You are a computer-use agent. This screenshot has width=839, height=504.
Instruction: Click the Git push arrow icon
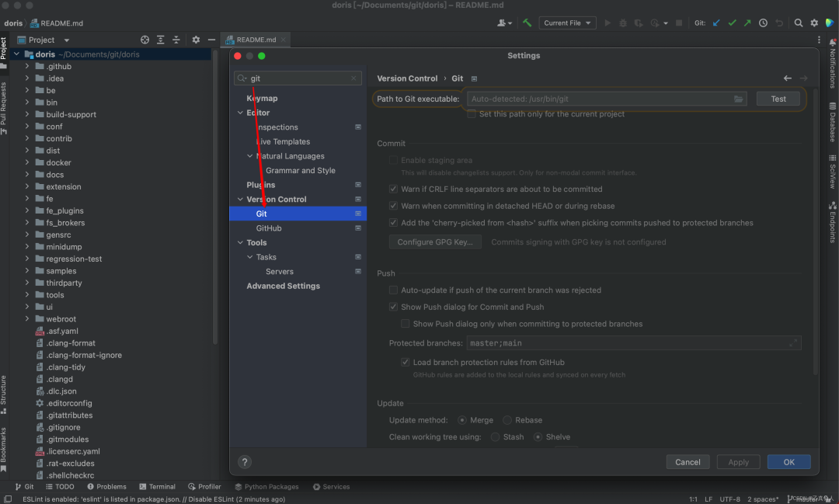(747, 23)
